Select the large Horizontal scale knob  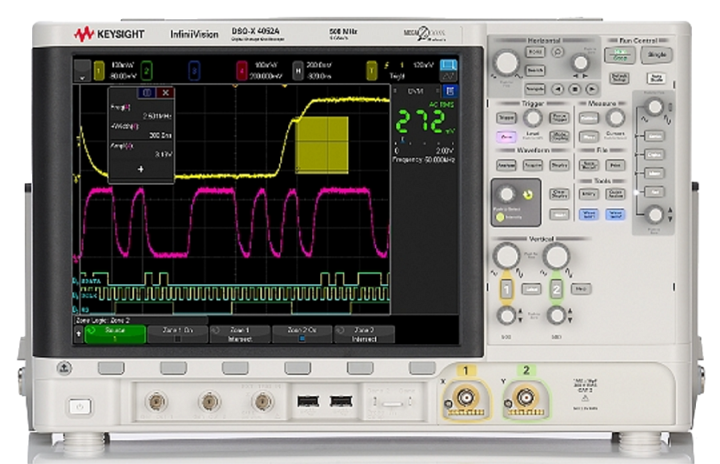(x=506, y=63)
